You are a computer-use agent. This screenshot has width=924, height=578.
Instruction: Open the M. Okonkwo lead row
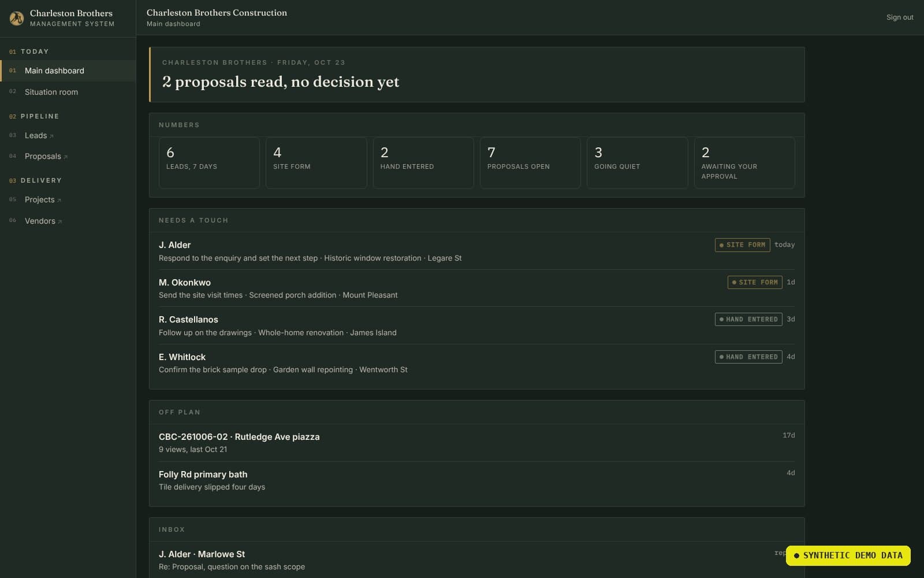(476, 288)
